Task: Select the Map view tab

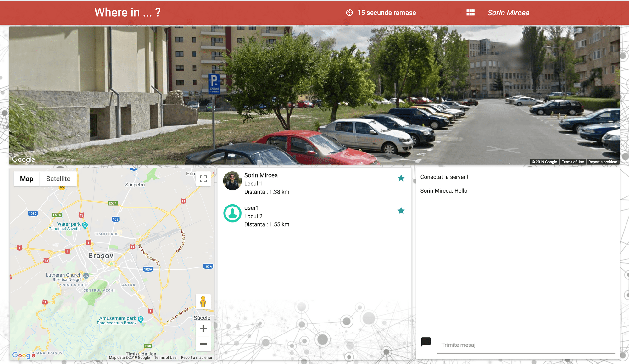Action: click(27, 179)
